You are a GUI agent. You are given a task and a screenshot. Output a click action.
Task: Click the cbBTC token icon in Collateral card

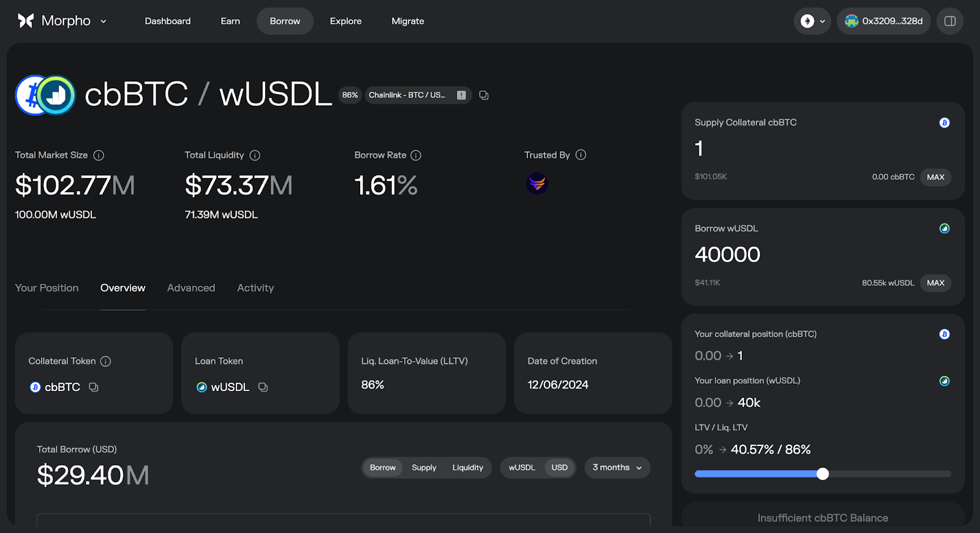[x=36, y=387]
